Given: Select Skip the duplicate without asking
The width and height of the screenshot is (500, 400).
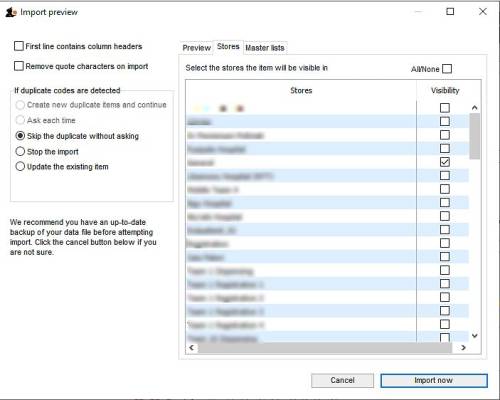Looking at the screenshot, I should 20,136.
